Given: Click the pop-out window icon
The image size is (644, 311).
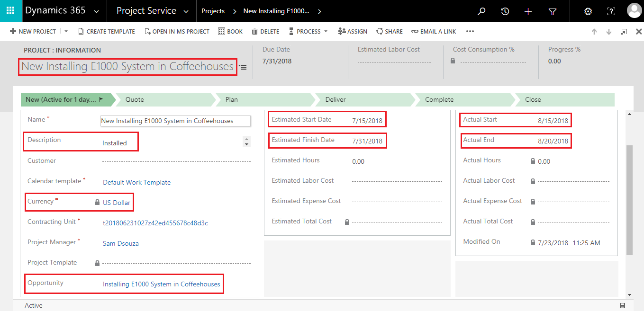Looking at the screenshot, I should (x=624, y=32).
